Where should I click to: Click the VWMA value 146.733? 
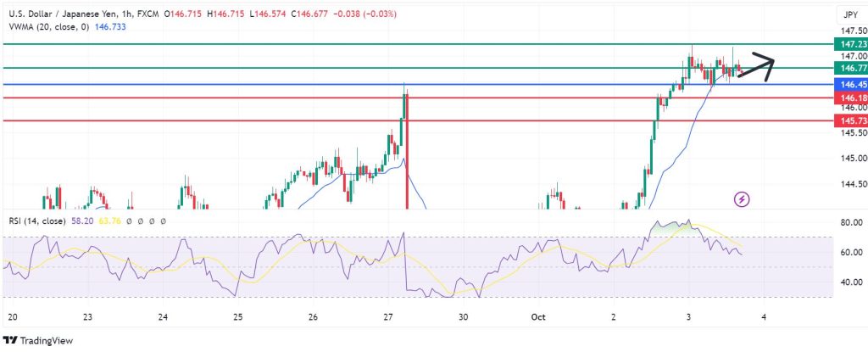[x=110, y=26]
